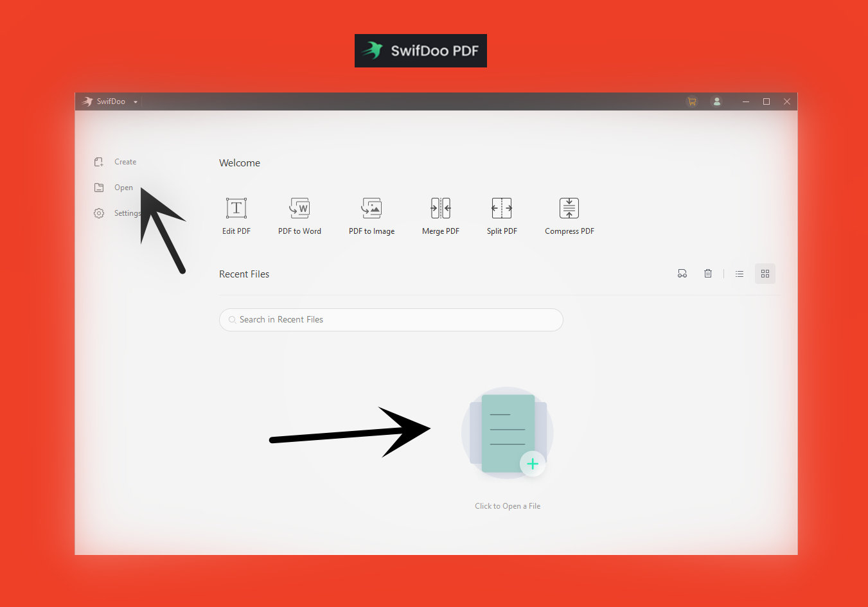Choose the Split PDF tool
Image resolution: width=868 pixels, height=607 pixels.
[502, 216]
